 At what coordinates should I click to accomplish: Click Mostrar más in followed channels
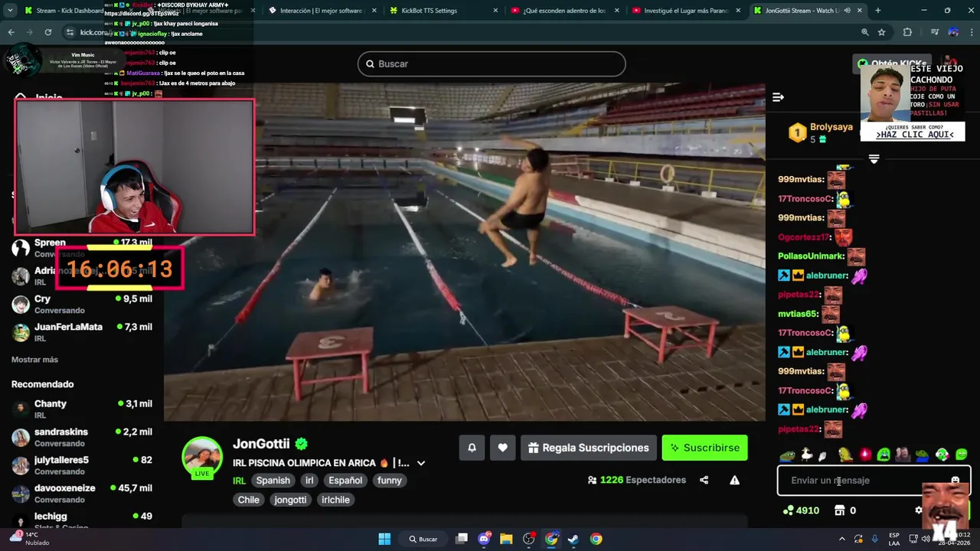(x=34, y=360)
